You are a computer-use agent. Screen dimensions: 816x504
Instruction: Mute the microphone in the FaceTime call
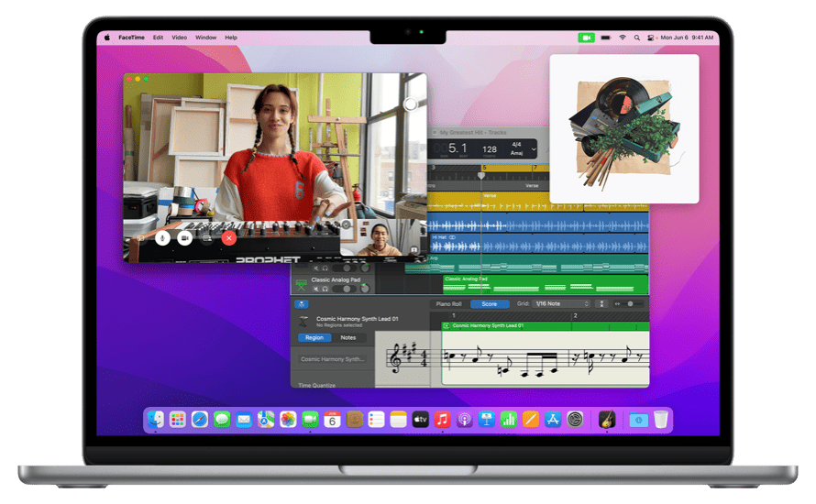point(162,238)
